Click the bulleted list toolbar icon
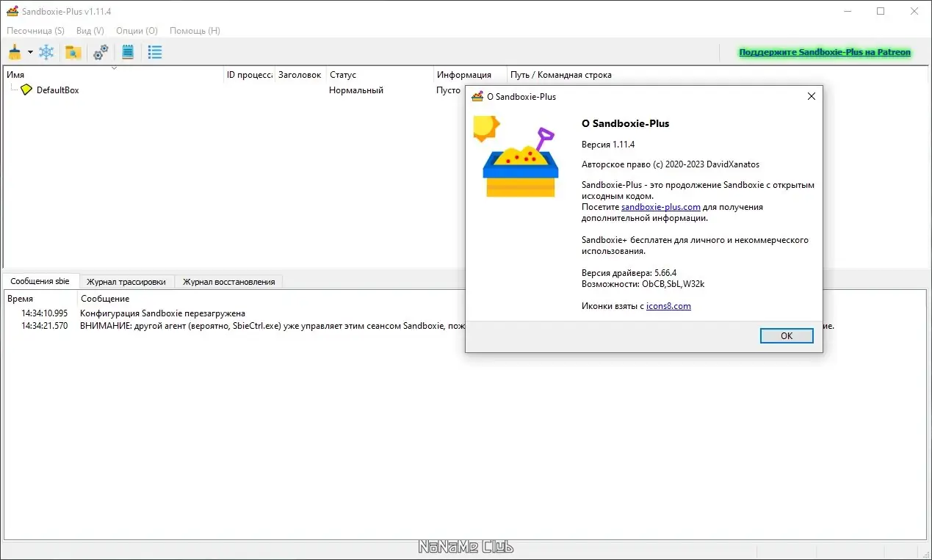932x560 pixels. (x=155, y=52)
